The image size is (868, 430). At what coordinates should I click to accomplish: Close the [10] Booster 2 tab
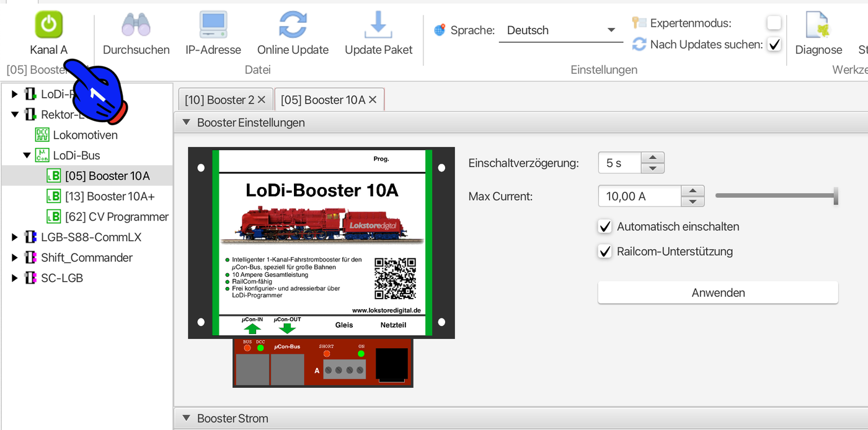click(x=262, y=100)
